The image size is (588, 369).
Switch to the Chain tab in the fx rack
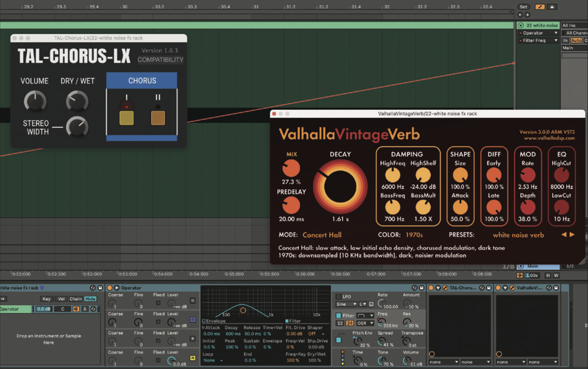tap(75, 299)
